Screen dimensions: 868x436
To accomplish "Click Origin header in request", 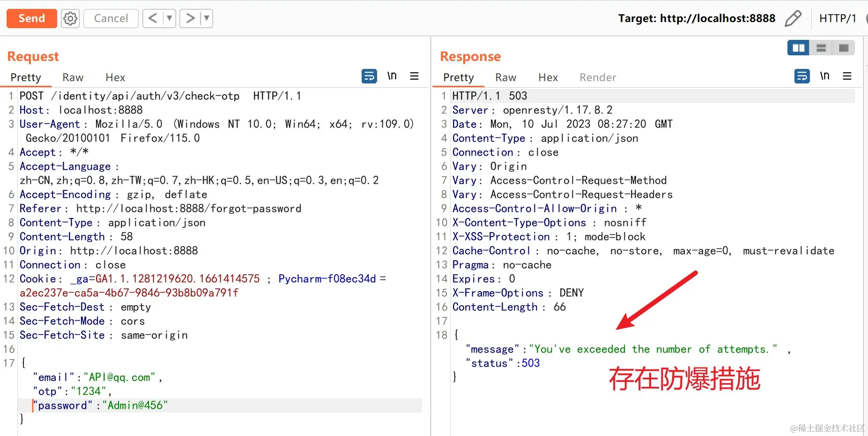I will pos(109,251).
